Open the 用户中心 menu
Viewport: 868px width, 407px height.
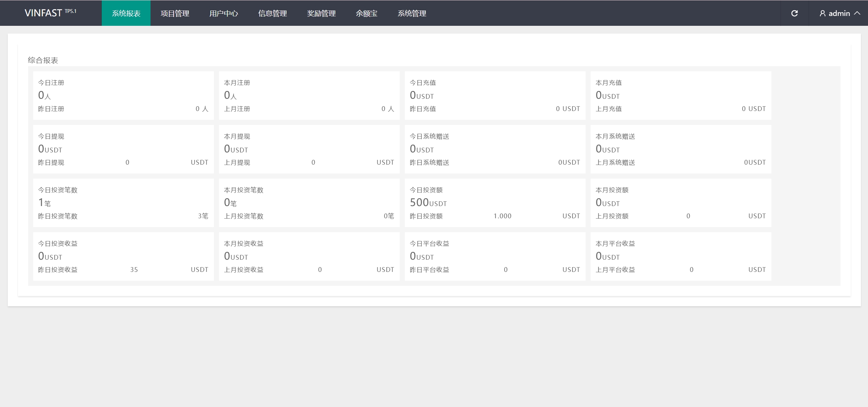tap(224, 13)
